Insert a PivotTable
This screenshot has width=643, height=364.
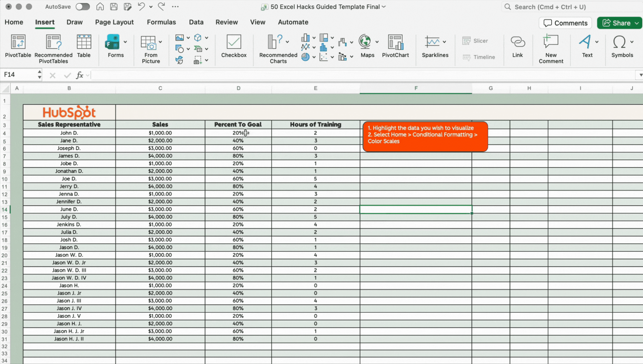click(18, 47)
